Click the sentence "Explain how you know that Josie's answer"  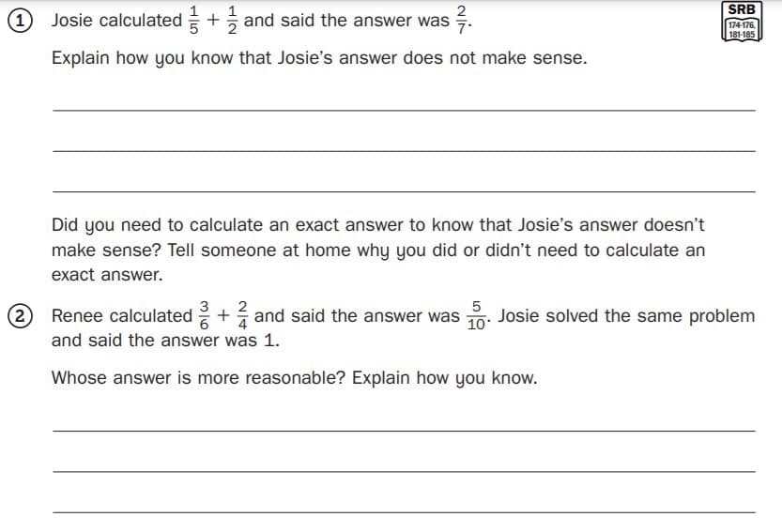pos(319,58)
